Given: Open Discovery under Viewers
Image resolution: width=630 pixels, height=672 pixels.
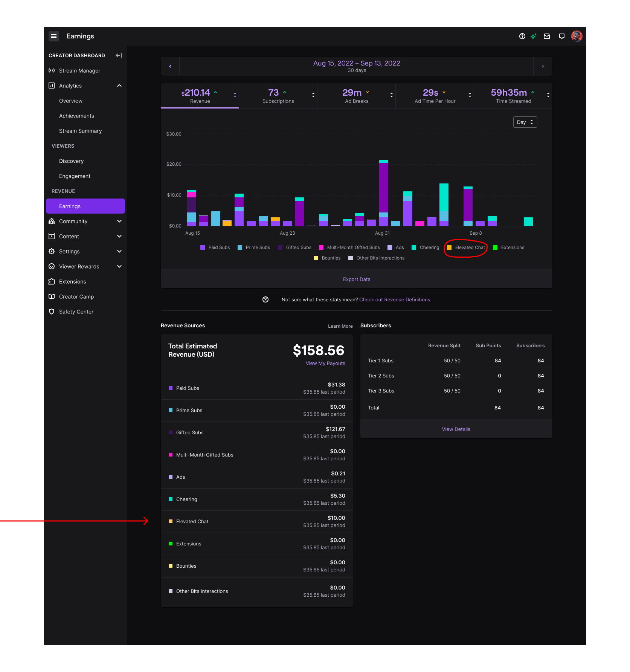Looking at the screenshot, I should [71, 161].
